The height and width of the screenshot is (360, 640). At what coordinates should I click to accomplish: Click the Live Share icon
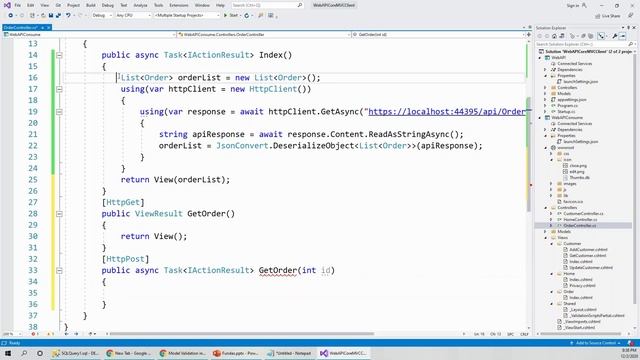(598, 16)
